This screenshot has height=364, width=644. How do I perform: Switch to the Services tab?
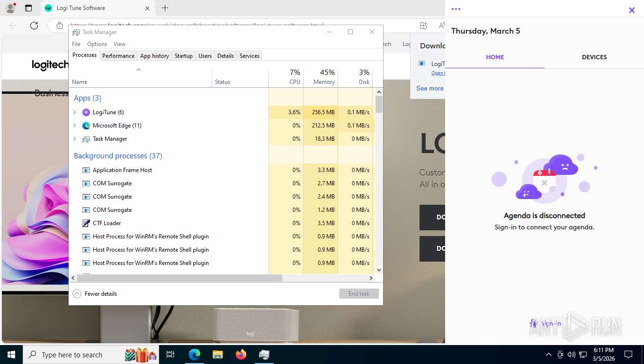(x=250, y=56)
